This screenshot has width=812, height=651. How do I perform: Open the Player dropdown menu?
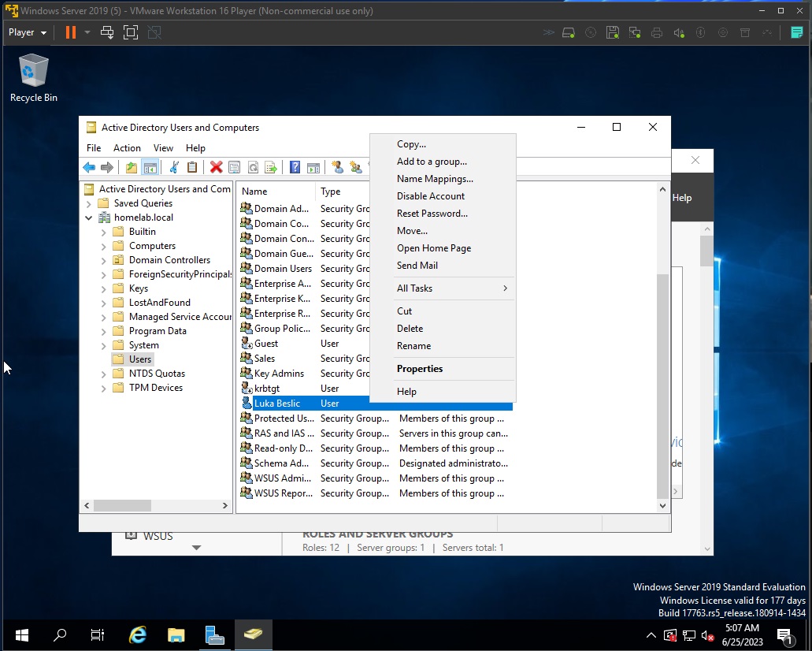pos(28,32)
